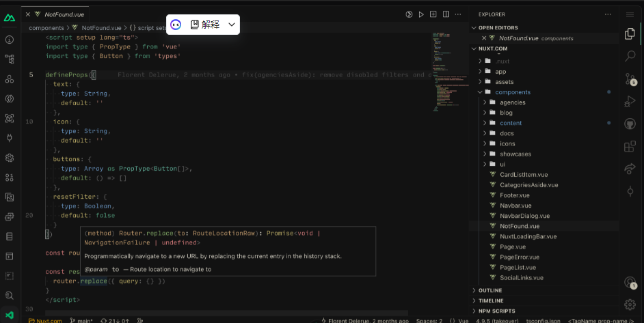Open Footer.vue file
This screenshot has height=323, width=644.
[x=514, y=195]
